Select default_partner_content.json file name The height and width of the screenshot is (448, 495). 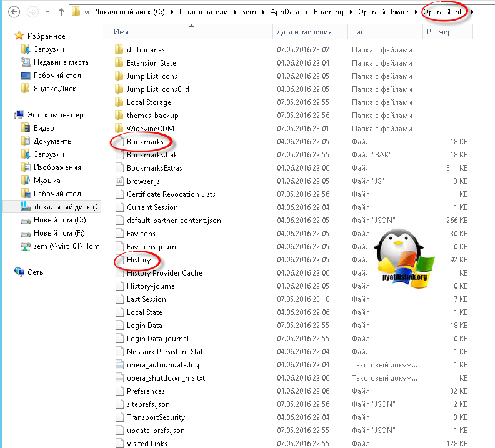click(174, 221)
